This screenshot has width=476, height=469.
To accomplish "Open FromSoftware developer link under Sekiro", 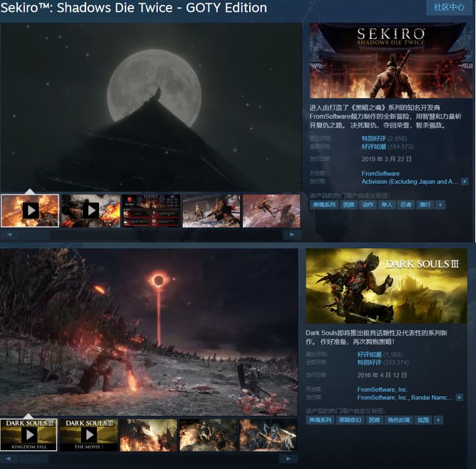I will 381,173.
